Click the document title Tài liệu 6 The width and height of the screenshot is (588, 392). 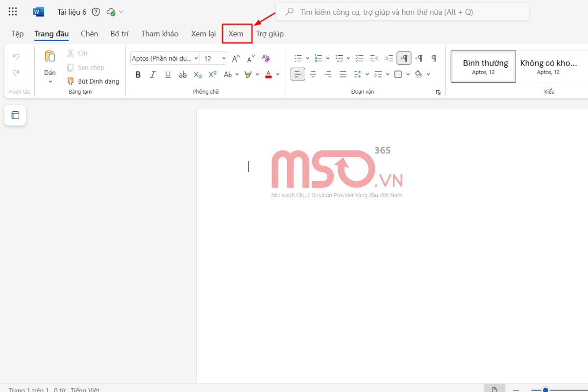(x=73, y=12)
